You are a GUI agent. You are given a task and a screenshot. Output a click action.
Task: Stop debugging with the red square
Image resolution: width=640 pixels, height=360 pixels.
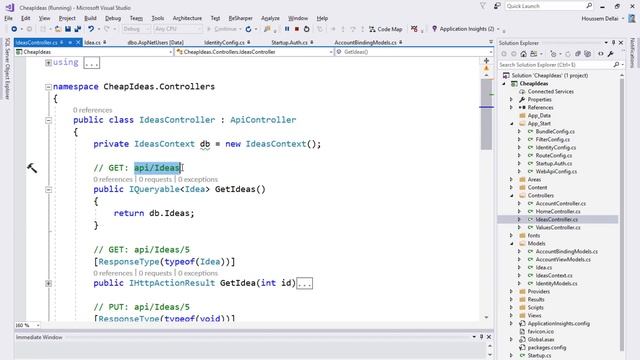point(297,29)
